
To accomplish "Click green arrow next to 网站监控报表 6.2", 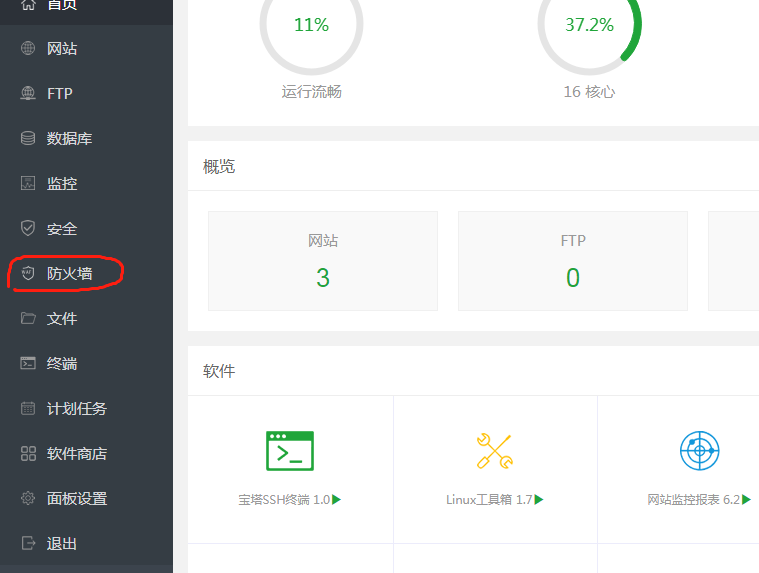I will point(746,499).
